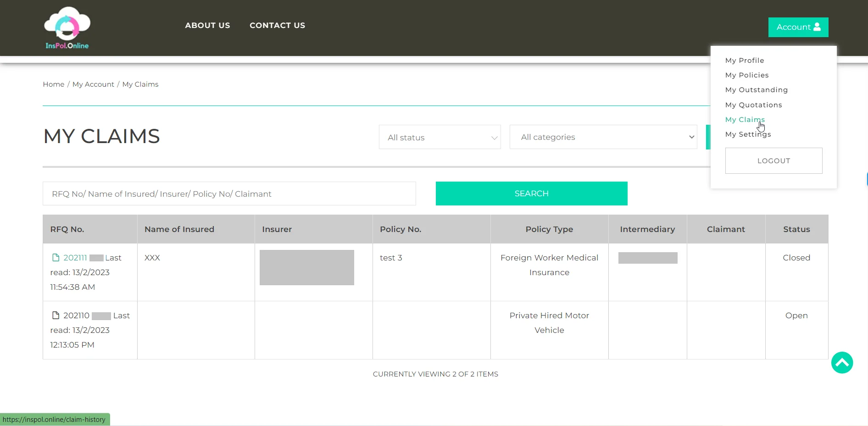Click the Home breadcrumb link

54,84
